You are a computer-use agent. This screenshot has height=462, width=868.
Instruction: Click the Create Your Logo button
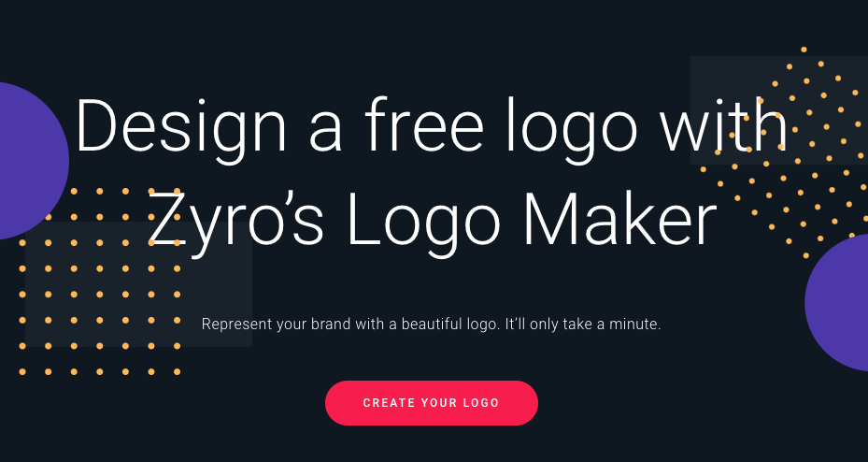click(x=432, y=403)
